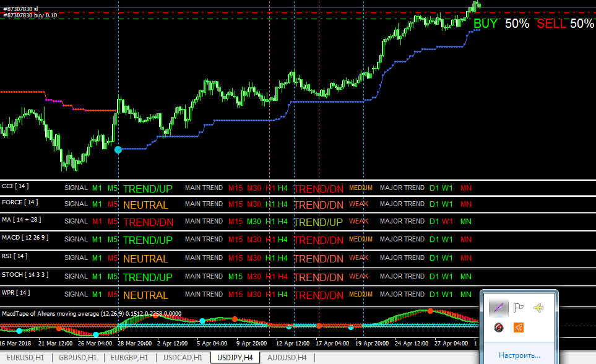
Task: Click the 28 Mar 20:00 time axis label
Action: point(134,344)
